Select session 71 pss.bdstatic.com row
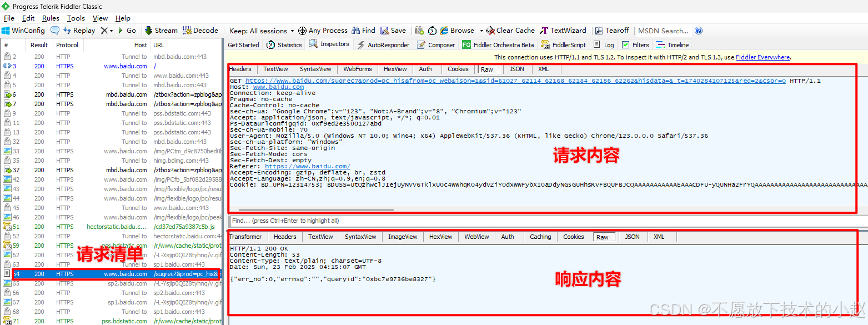Image resolution: width=868 pixels, height=325 pixels. click(x=112, y=321)
